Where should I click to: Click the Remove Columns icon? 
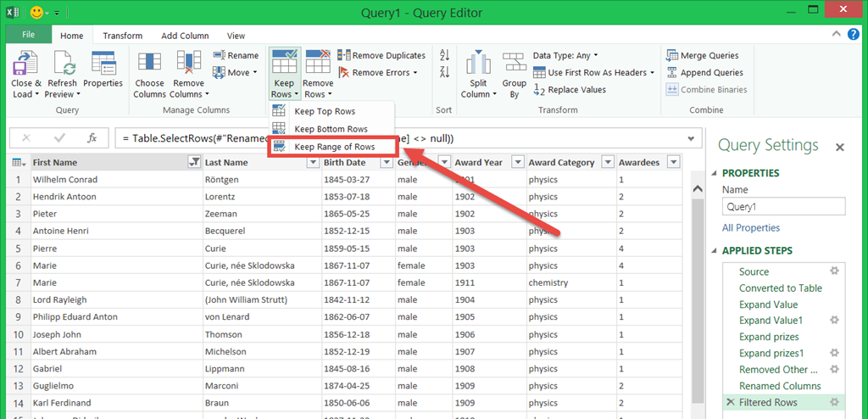188,64
